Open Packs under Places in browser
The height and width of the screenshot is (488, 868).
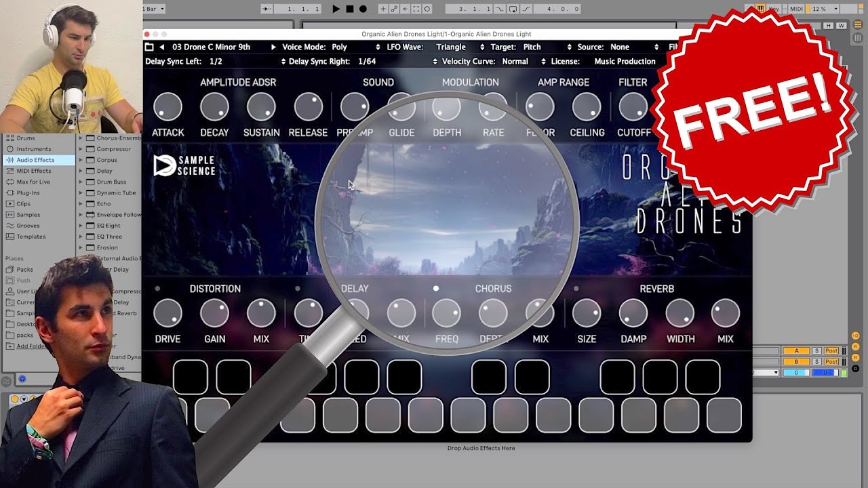tap(24, 270)
